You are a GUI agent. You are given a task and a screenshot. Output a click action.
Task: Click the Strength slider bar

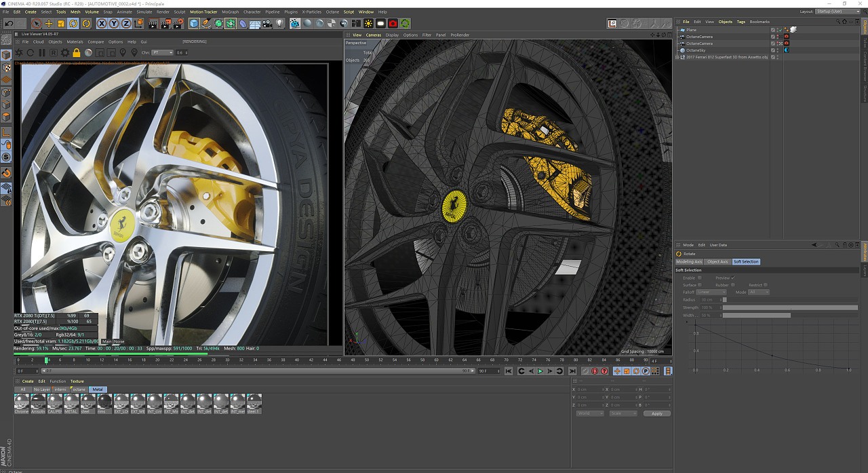tap(790, 307)
